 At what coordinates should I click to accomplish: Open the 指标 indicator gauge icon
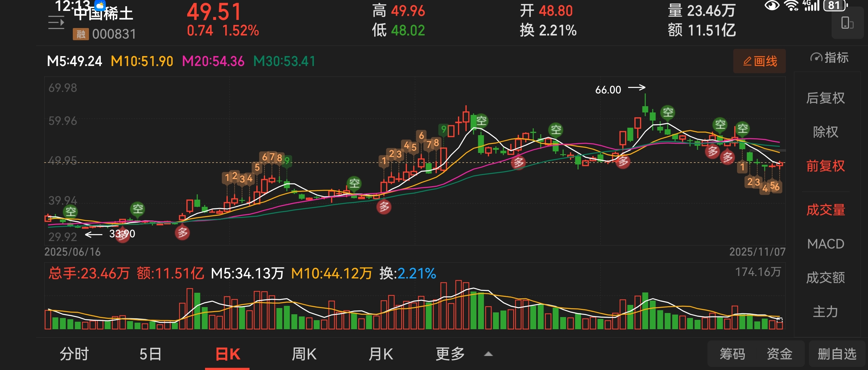click(816, 58)
